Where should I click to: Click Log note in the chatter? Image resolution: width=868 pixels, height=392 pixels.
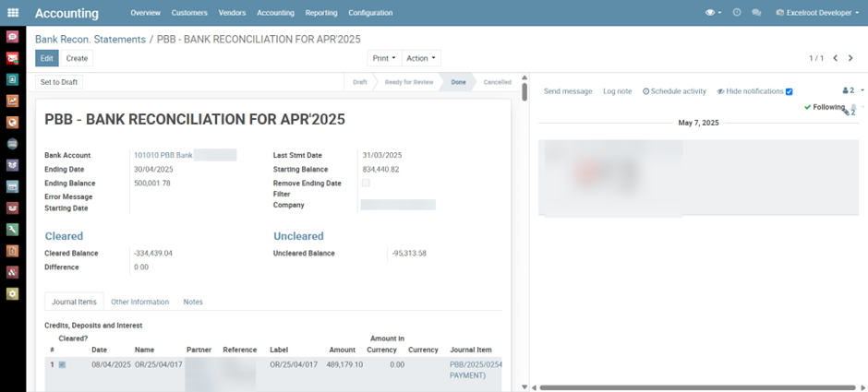pos(617,91)
